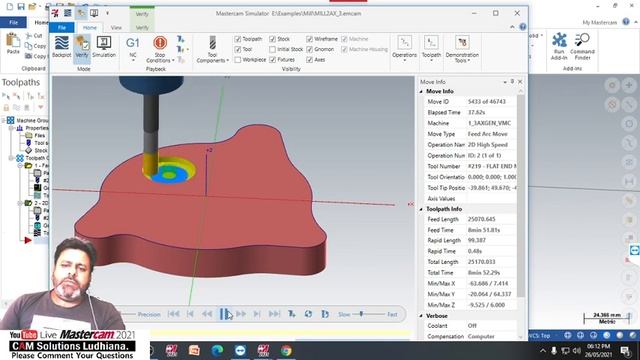Viewport: 640px width, 360px height.
Task: Jump to the end of the simulation
Action: pos(274,314)
